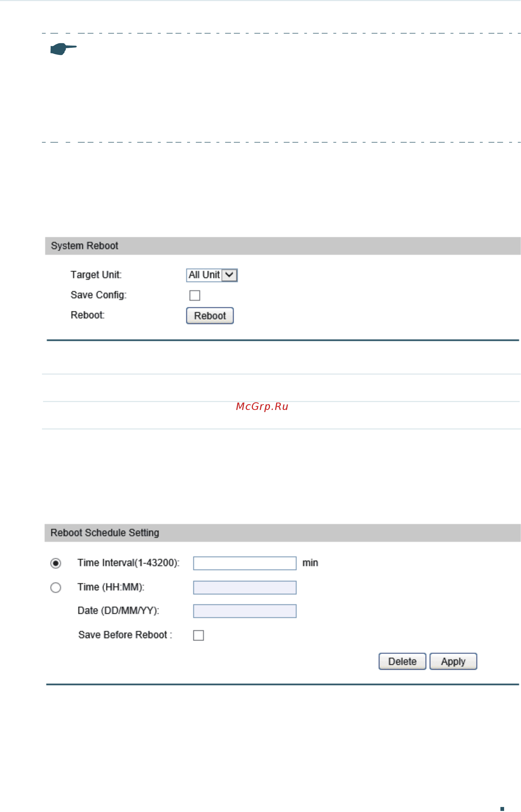Focus the Time Interval input field
The width and height of the screenshot is (521, 812).
[245, 563]
